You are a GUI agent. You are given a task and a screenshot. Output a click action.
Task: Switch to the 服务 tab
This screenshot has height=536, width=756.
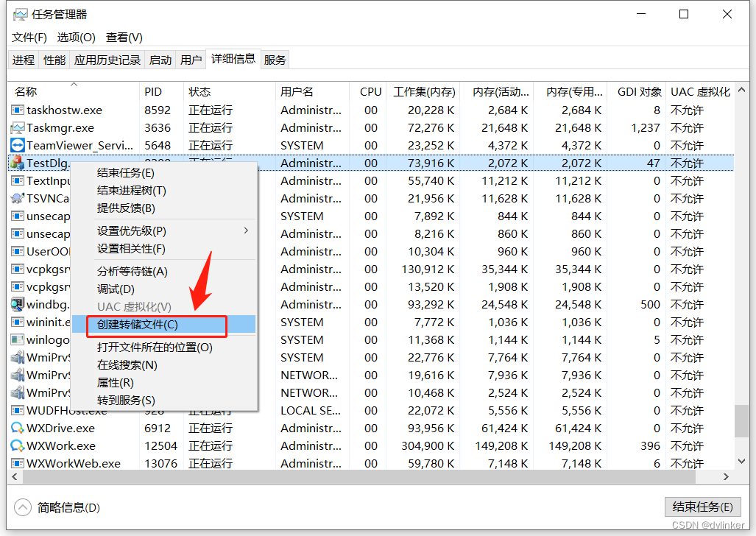[275, 60]
